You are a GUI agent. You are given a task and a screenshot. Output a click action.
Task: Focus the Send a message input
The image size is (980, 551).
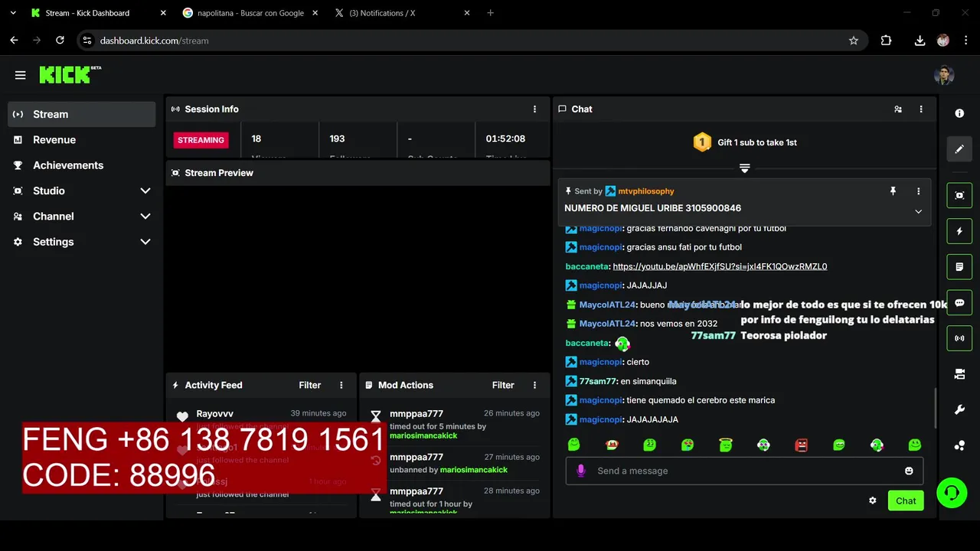(744, 471)
